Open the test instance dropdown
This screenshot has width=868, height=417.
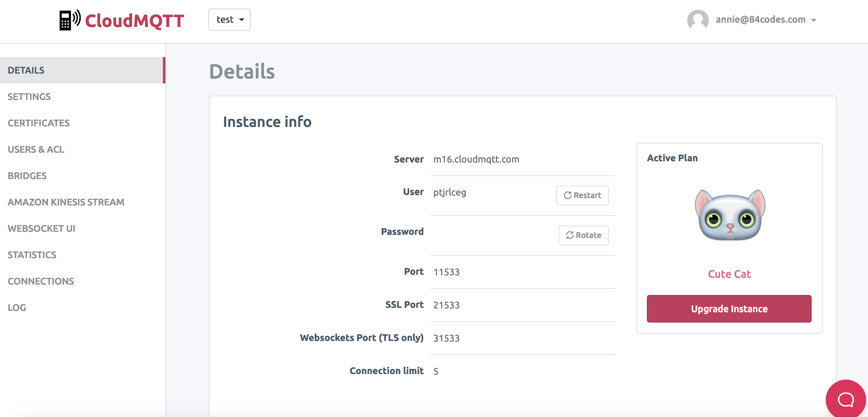click(229, 20)
